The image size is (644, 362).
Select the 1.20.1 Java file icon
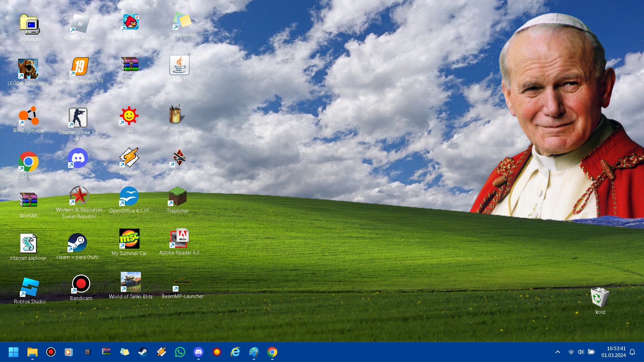[179, 65]
